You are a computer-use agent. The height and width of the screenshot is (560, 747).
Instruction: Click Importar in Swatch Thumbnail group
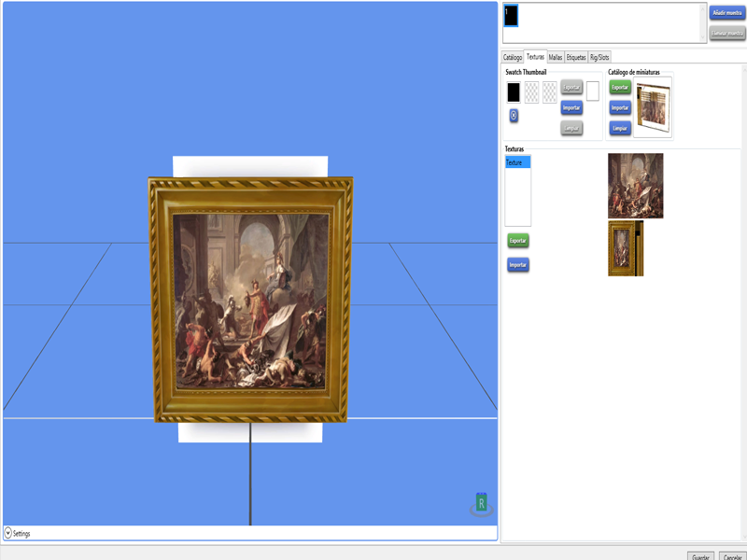571,107
